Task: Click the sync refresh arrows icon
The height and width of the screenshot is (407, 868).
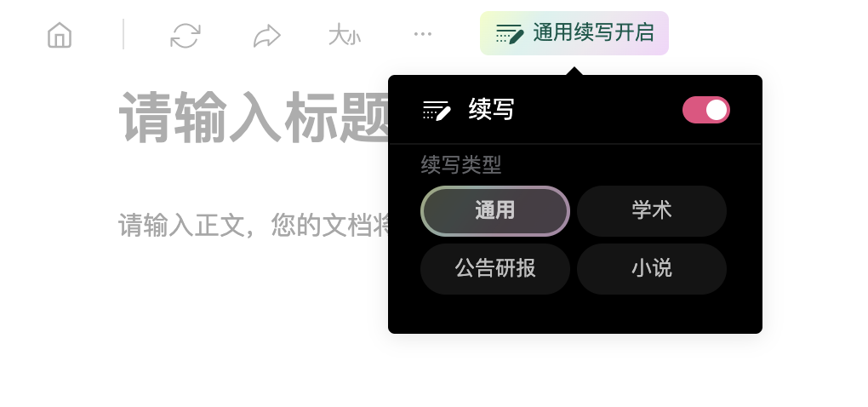Action: pos(185,35)
